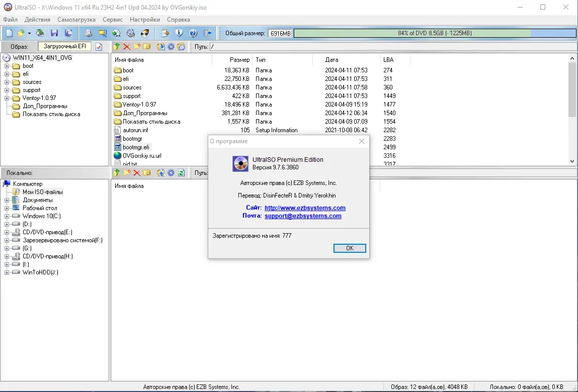Click the image file list scrollbar thumb

[572, 89]
